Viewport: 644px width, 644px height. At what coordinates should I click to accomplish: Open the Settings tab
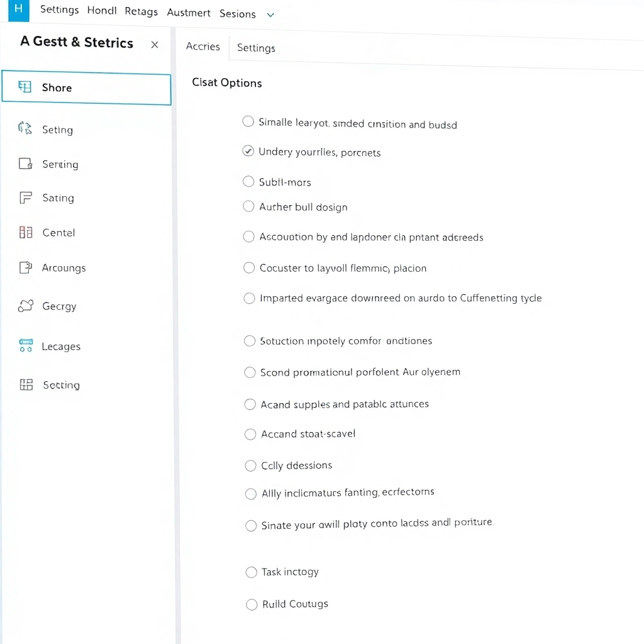tap(255, 47)
